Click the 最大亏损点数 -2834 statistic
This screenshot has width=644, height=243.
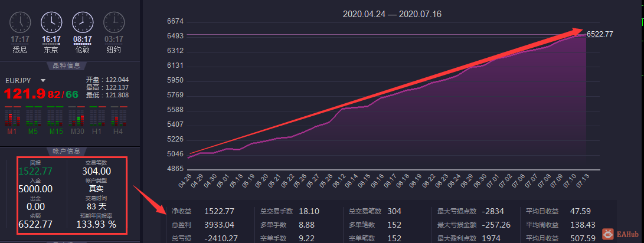(470, 211)
